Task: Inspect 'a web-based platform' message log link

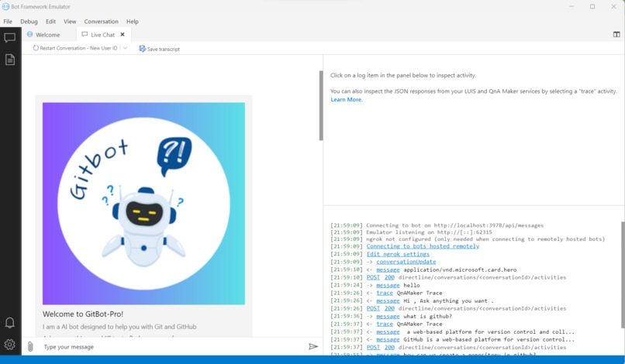Action: (x=388, y=331)
